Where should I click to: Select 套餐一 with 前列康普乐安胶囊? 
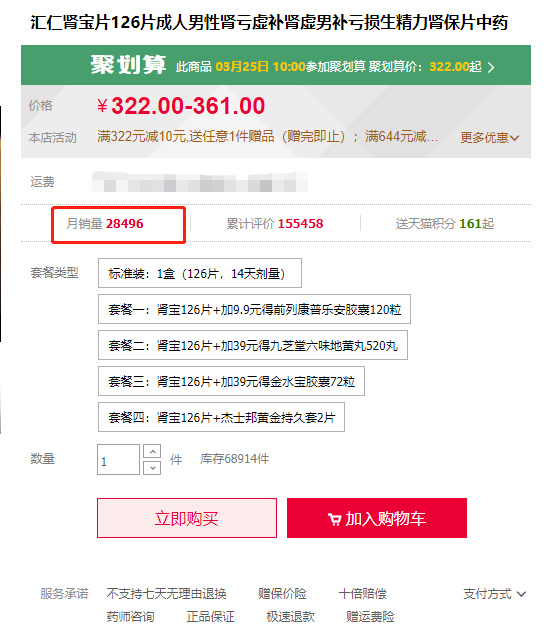(x=254, y=309)
